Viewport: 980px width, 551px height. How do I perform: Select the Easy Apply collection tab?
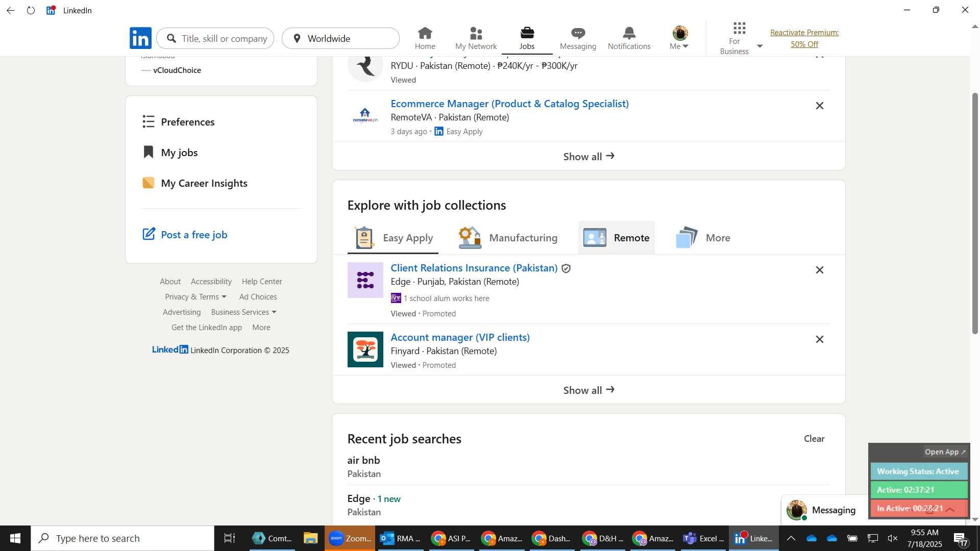pos(393,238)
